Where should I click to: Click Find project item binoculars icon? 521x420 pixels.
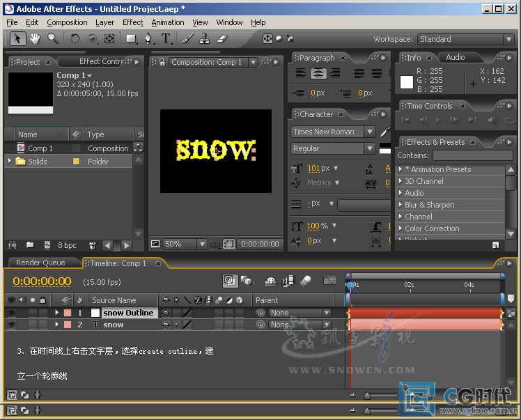(x=13, y=245)
